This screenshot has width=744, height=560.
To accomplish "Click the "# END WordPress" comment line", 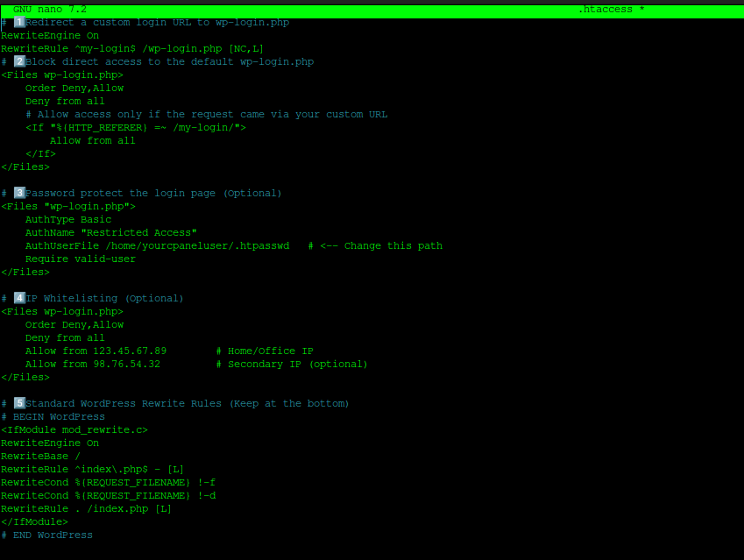I will coord(46,535).
